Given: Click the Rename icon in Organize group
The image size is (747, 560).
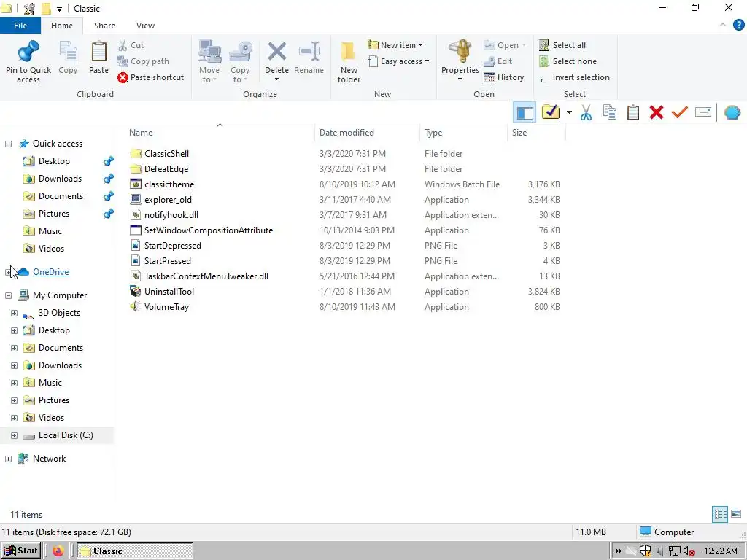Looking at the screenshot, I should click(x=309, y=52).
